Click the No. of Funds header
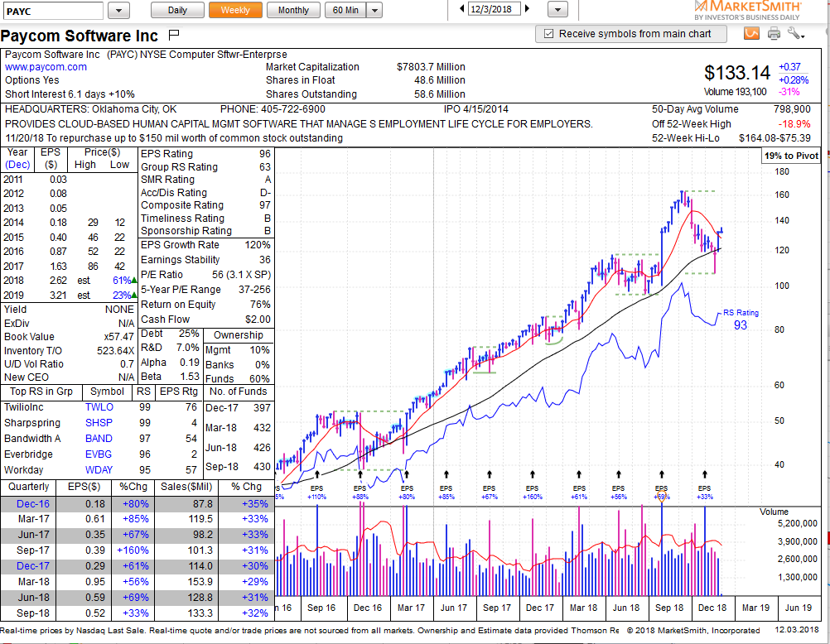 [239, 392]
